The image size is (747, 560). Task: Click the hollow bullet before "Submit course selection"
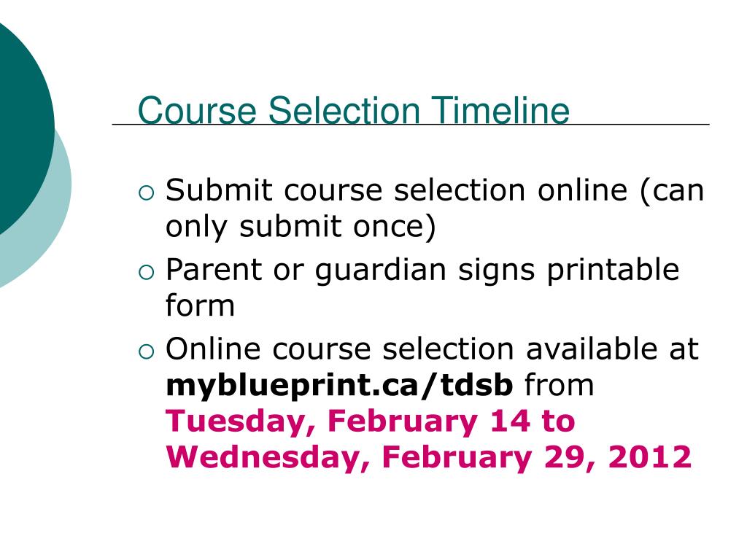[145, 193]
